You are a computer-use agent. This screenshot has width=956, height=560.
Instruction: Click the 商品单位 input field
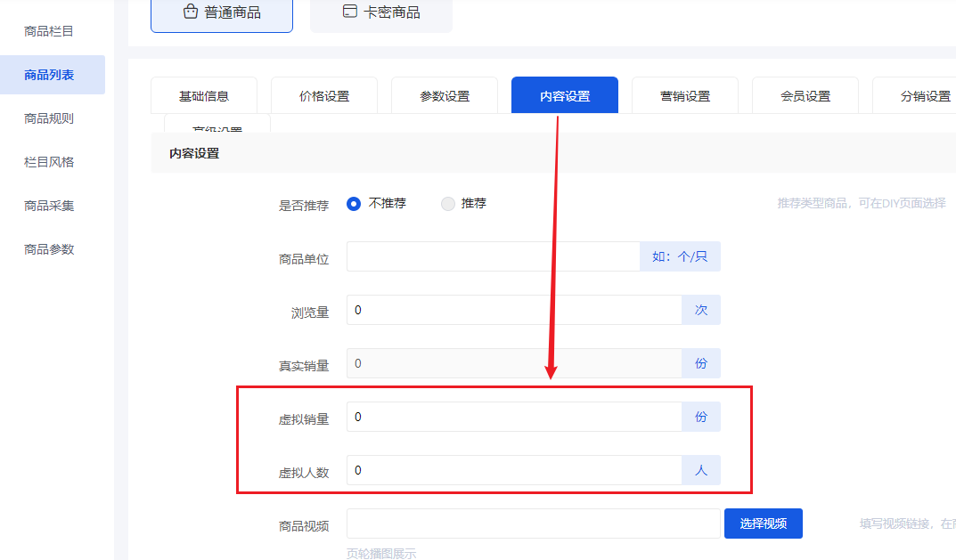coord(493,257)
